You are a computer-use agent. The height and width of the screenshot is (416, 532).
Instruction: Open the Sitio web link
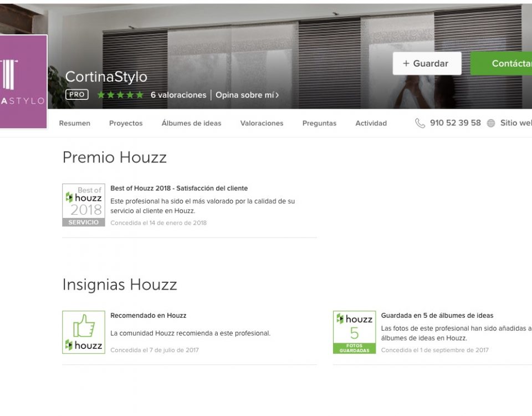(516, 123)
